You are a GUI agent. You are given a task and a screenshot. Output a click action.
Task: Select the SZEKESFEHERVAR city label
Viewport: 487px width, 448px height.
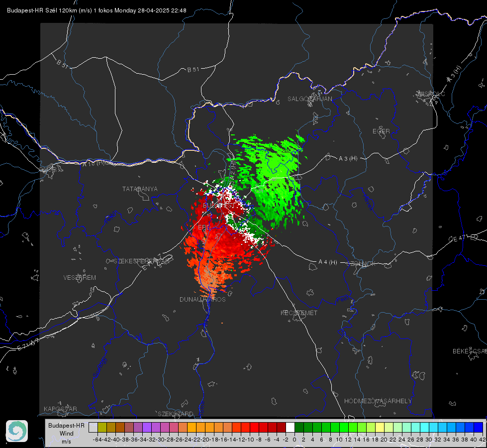coord(141,261)
